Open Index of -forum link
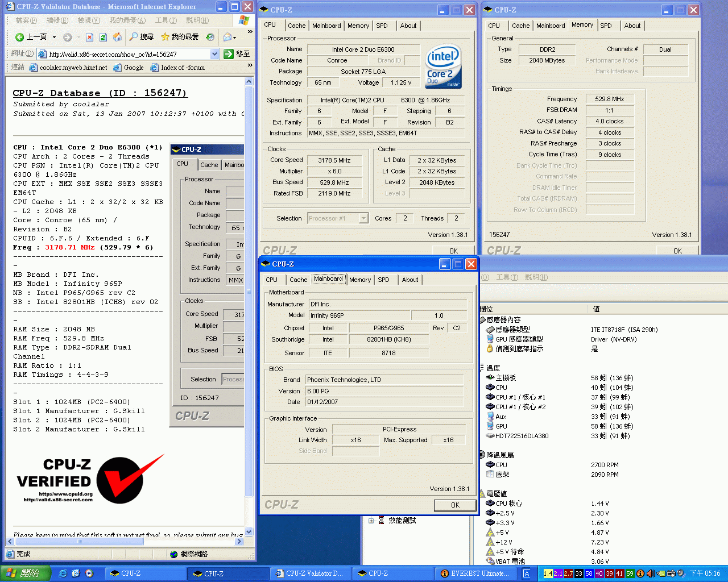The height and width of the screenshot is (582, 728). point(177,68)
